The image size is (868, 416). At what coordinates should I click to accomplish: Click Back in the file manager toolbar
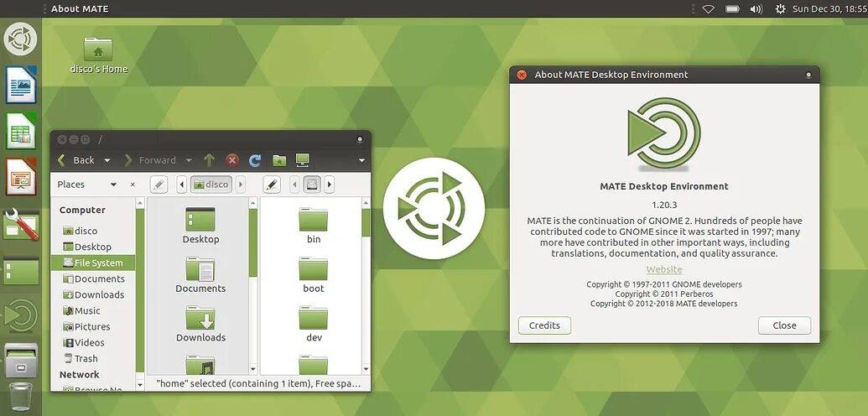pos(76,160)
